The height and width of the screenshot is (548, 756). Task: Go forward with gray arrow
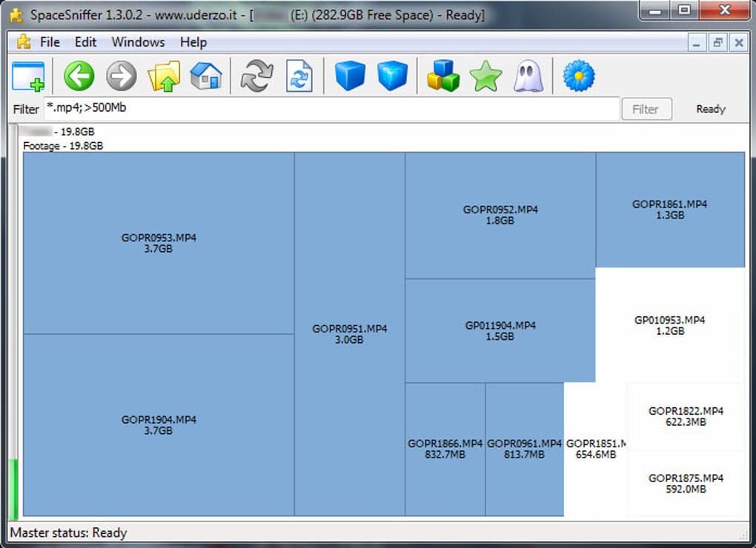tap(121, 76)
